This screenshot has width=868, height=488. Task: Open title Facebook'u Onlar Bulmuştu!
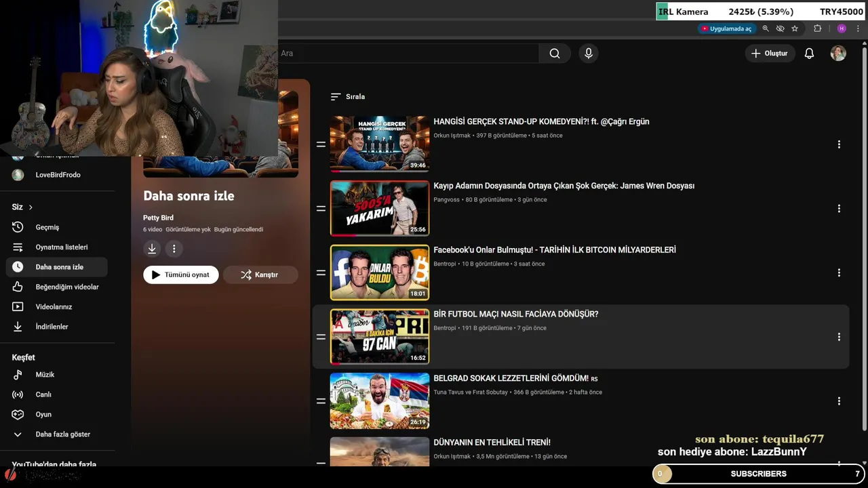[x=555, y=250]
